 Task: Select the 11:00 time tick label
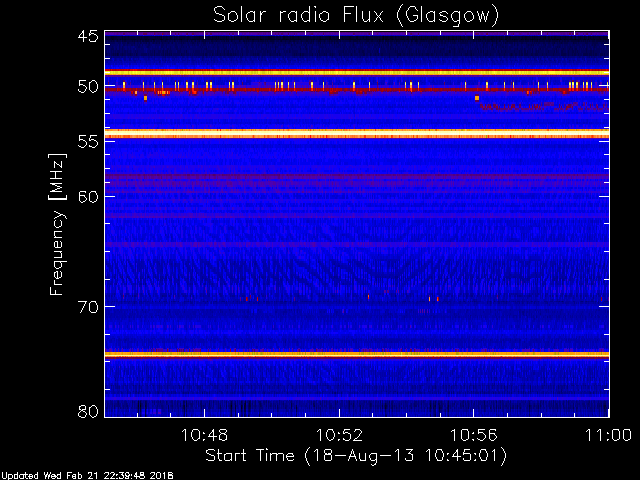(607, 435)
